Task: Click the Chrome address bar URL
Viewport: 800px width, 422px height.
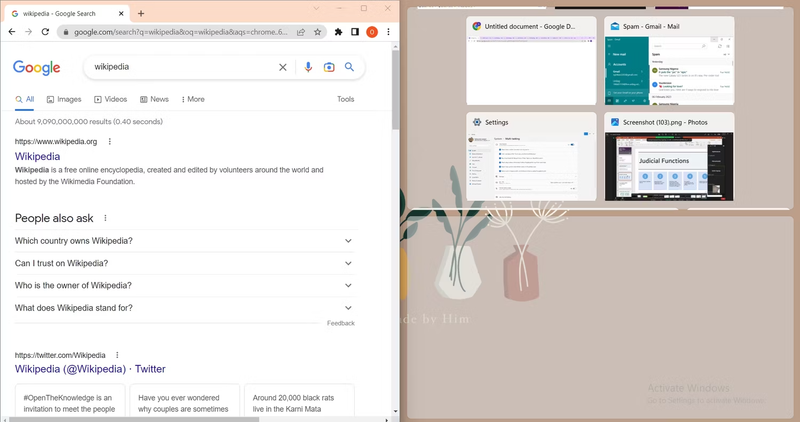Action: coord(181,32)
